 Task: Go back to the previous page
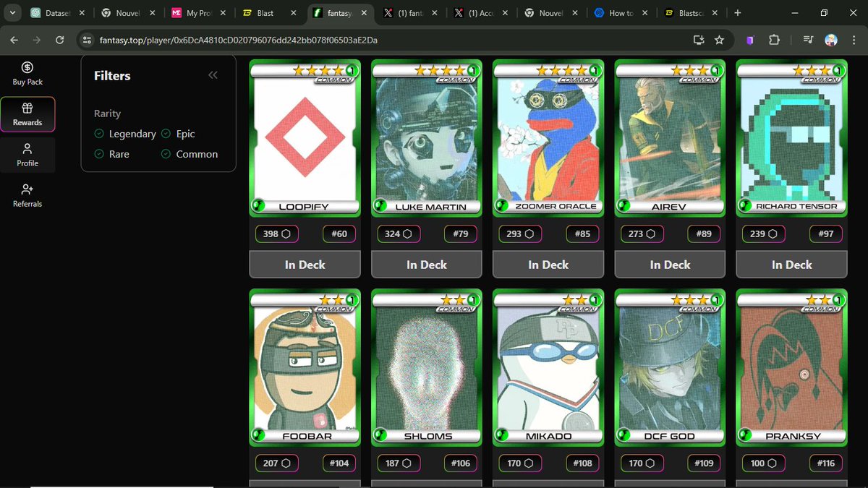coord(14,40)
